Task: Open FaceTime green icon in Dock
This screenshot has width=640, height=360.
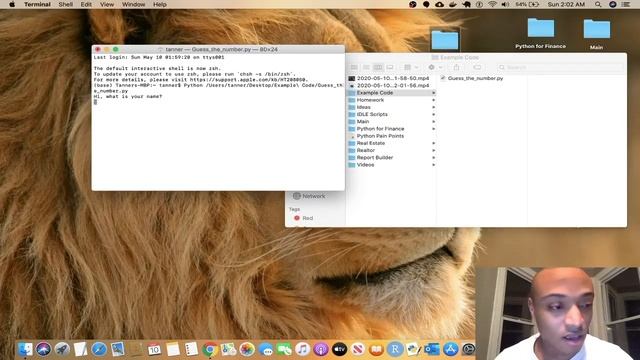Action: (x=284, y=349)
